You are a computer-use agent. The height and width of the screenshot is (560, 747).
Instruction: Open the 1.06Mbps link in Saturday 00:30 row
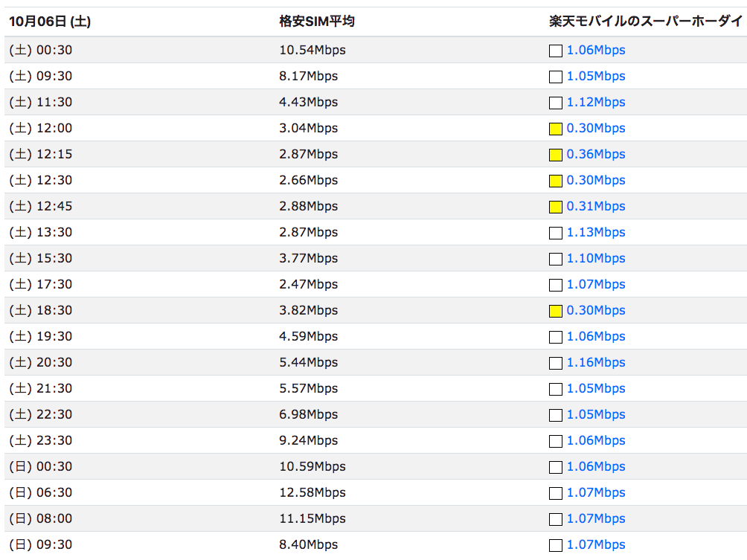pyautogui.click(x=595, y=50)
